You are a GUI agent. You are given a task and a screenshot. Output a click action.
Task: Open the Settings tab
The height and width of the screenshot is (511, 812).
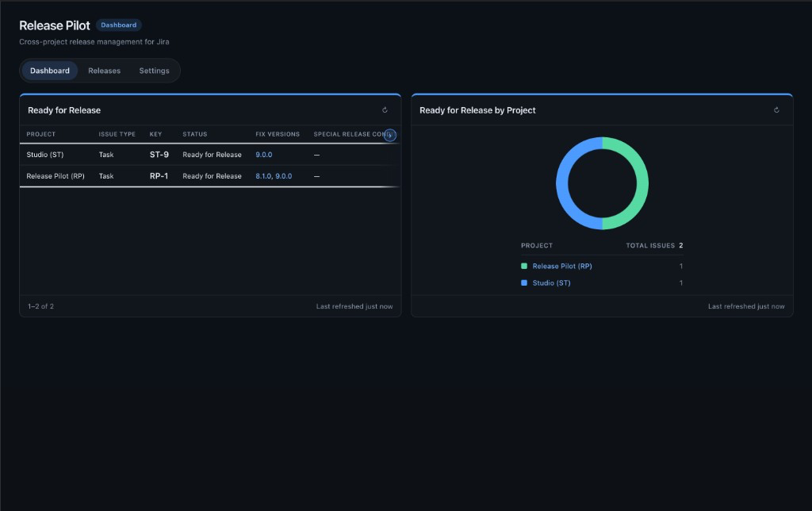[x=155, y=71]
